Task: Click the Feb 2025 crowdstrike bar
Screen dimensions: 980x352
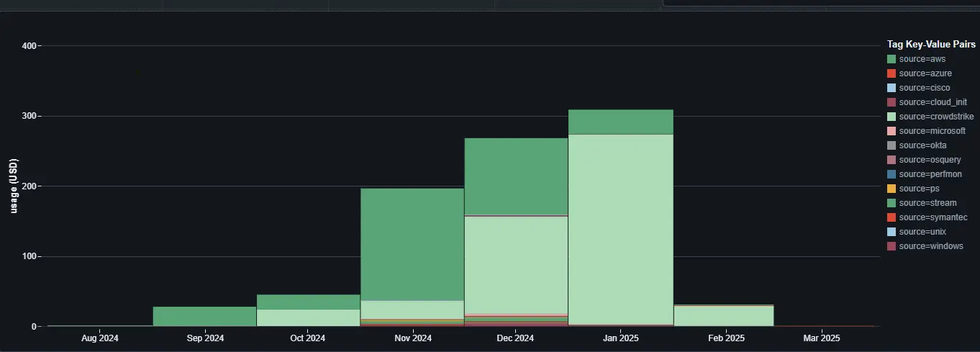Action: (723, 316)
